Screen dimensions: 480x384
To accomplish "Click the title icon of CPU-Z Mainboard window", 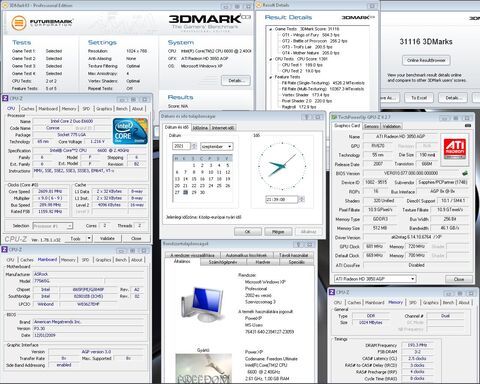I will [x=4, y=249].
